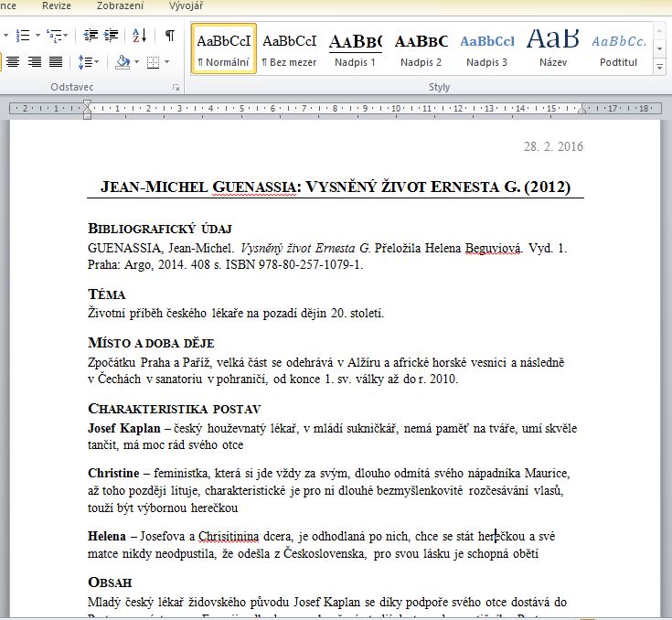The width and height of the screenshot is (672, 620).
Task: Click the bold name Helena
Action: point(107,537)
